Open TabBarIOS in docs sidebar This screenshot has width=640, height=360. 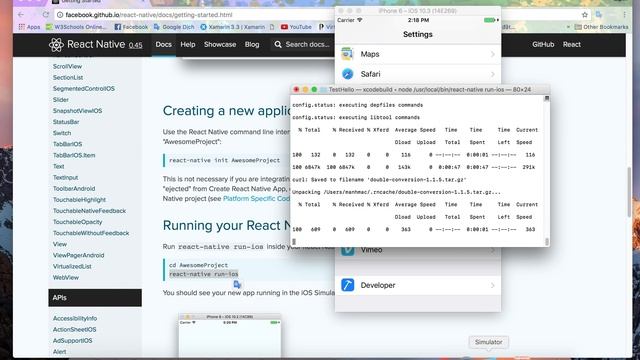click(67, 144)
